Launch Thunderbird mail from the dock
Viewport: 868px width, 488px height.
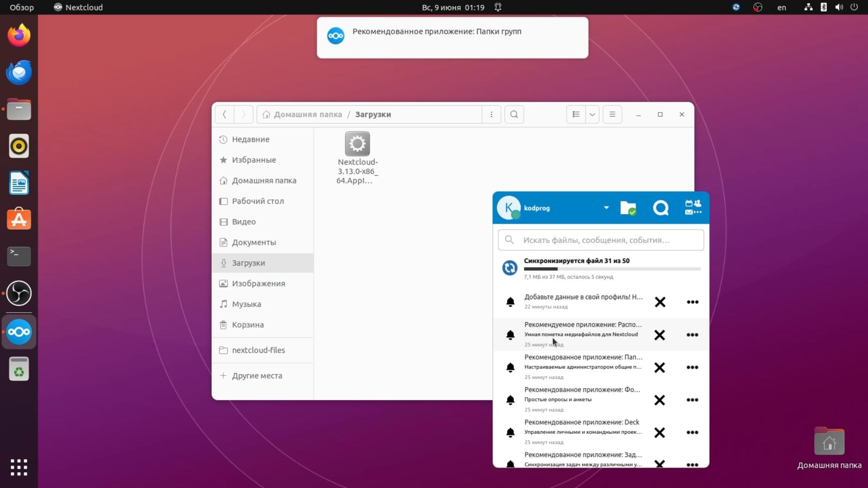tap(19, 72)
